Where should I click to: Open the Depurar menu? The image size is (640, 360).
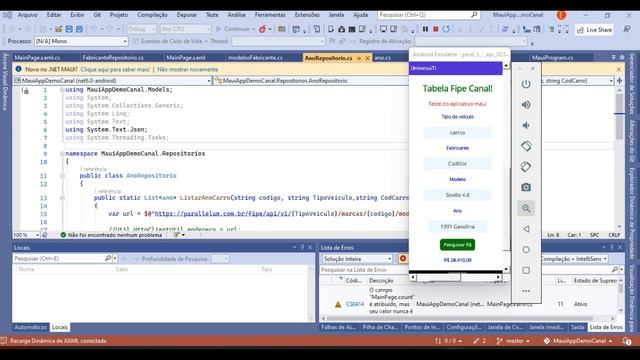(187, 15)
